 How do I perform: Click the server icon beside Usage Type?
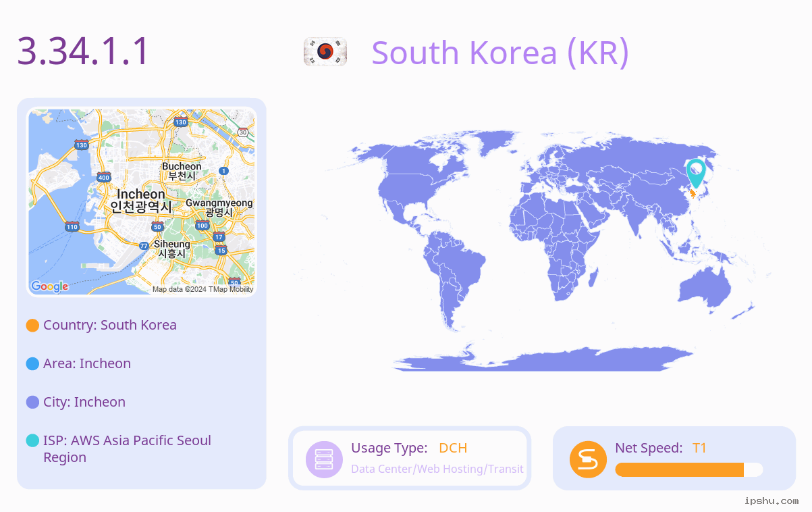(x=325, y=459)
